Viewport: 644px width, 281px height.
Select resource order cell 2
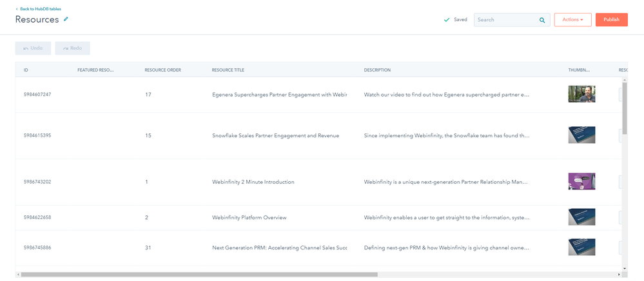click(x=146, y=217)
